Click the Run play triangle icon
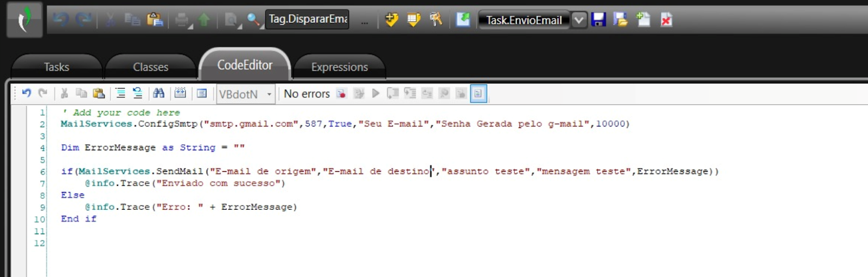The height and width of the screenshot is (277, 868). pyautogui.click(x=375, y=93)
